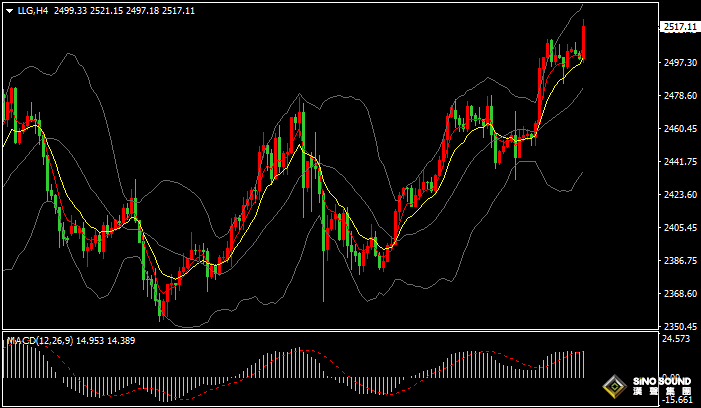Viewport: 701px width, 408px height.
Task: Click the OHLC values in chart header
Action: 123,10
